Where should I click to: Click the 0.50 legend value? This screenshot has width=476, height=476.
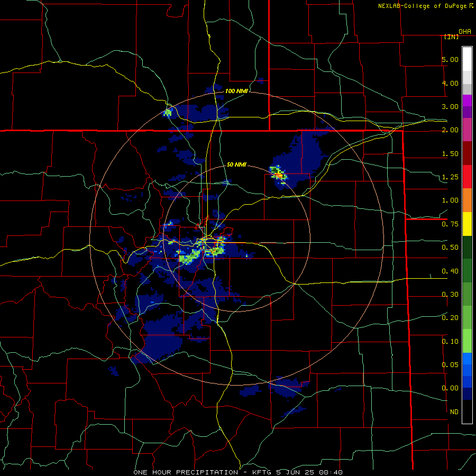click(x=450, y=248)
